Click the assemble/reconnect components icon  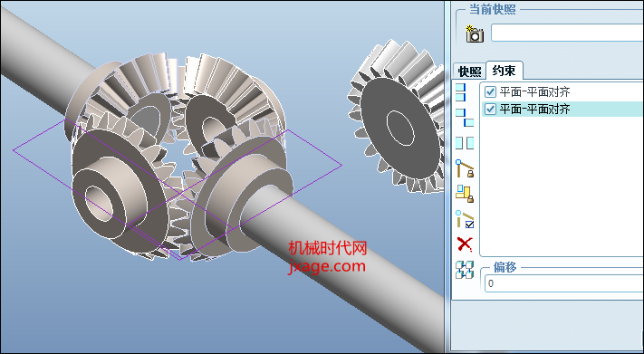click(x=465, y=270)
